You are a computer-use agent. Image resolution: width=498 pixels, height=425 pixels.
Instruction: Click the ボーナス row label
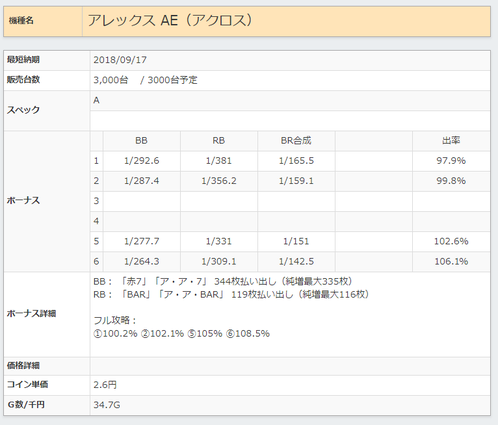[23, 201]
